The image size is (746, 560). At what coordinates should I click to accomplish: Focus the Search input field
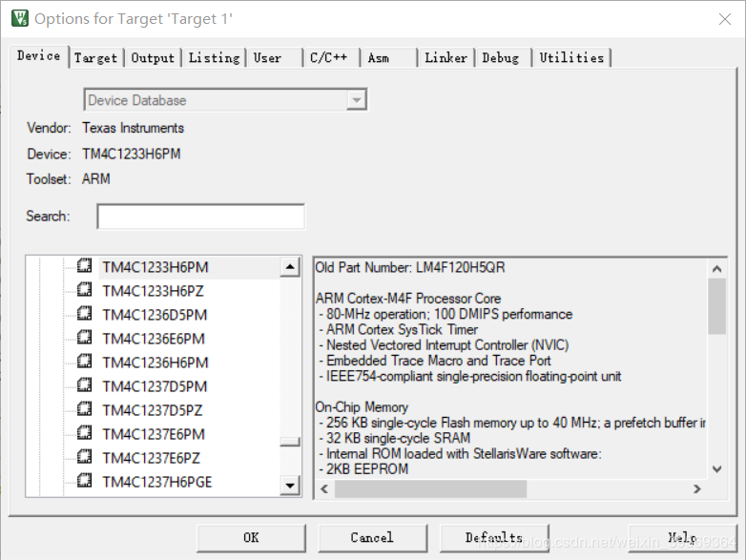pyautogui.click(x=200, y=217)
